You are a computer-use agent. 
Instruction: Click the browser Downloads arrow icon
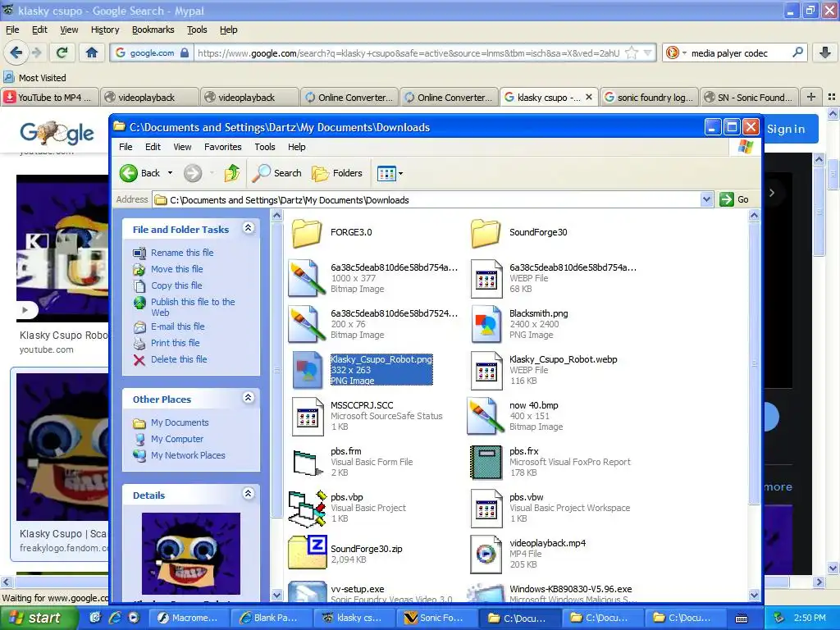coord(825,52)
